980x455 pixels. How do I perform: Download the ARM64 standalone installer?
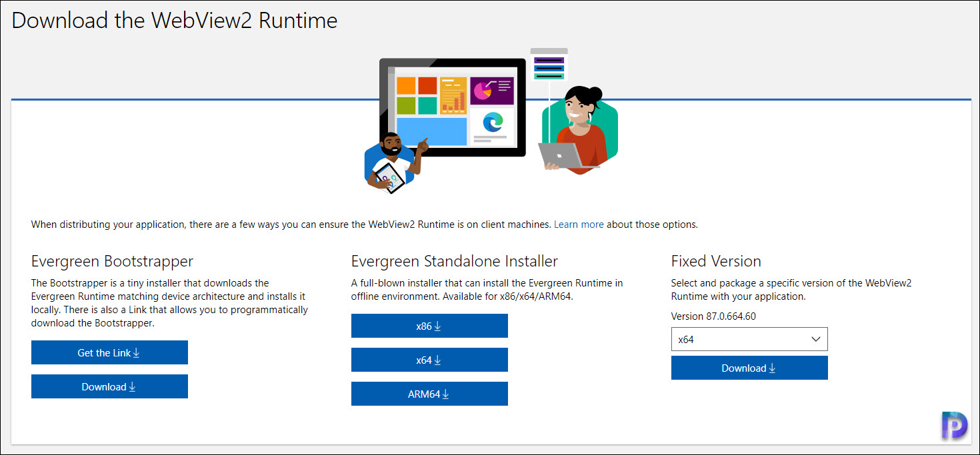(x=429, y=394)
